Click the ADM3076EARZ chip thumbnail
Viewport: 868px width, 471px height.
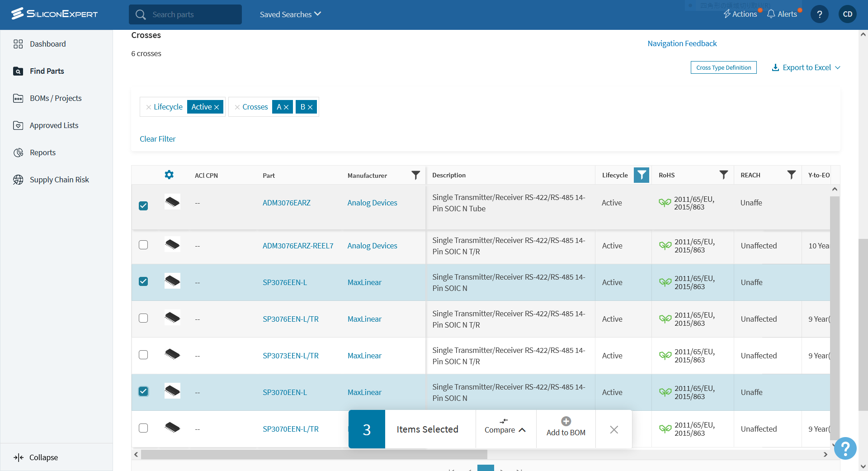172,202
